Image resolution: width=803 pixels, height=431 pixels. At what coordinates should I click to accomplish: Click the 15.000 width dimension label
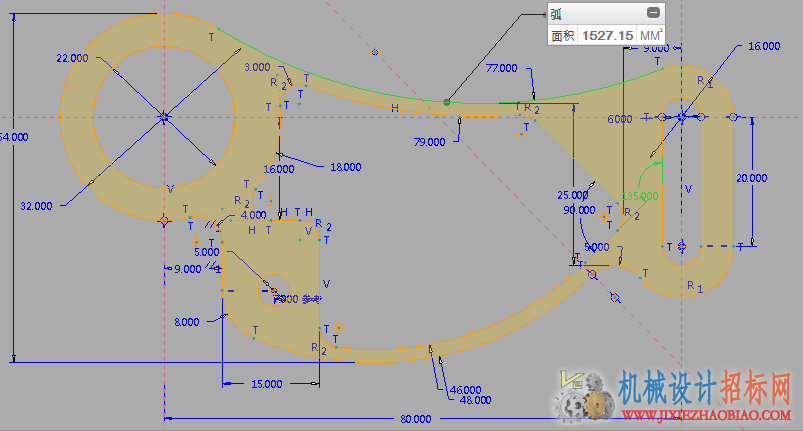point(266,384)
